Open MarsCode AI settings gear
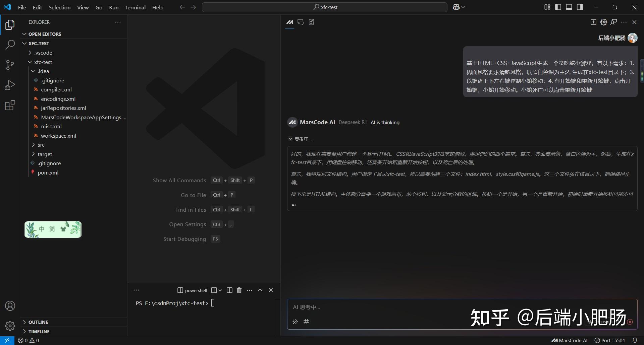Screen dimensions: 644x345 (603, 22)
